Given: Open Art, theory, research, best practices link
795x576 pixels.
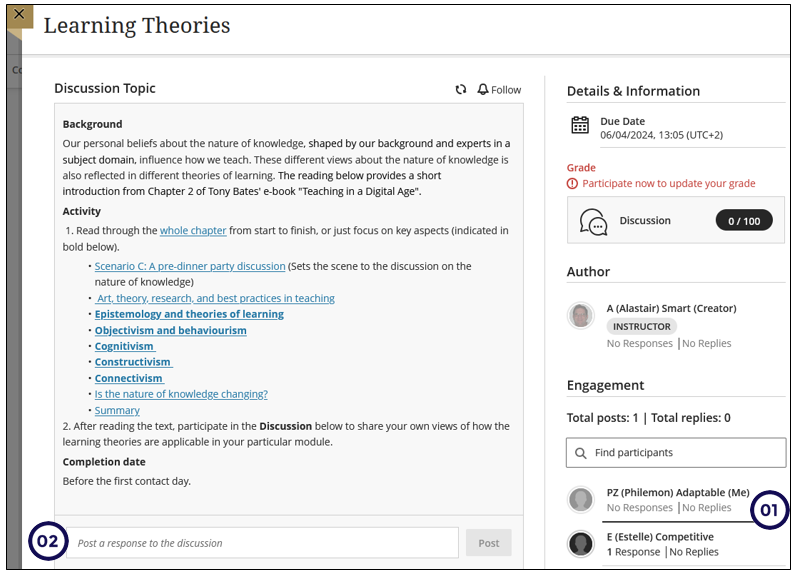Looking at the screenshot, I should (x=215, y=298).
